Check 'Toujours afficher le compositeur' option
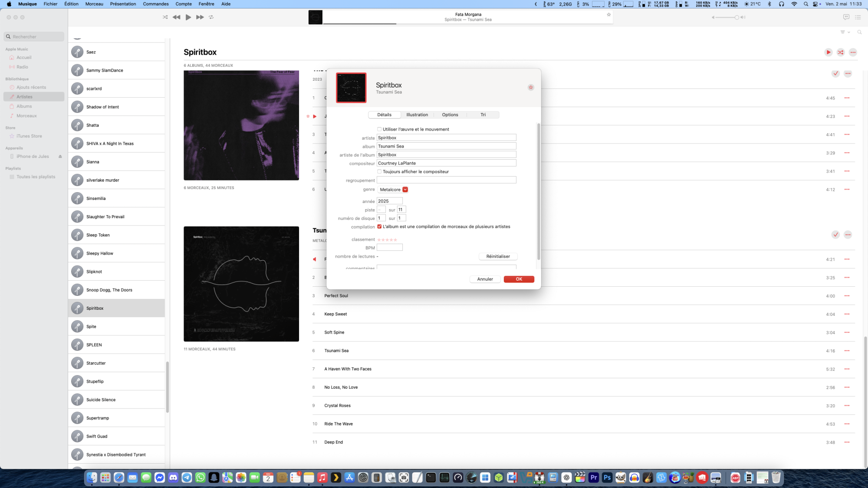Viewport: 868px width, 488px height. 379,172
